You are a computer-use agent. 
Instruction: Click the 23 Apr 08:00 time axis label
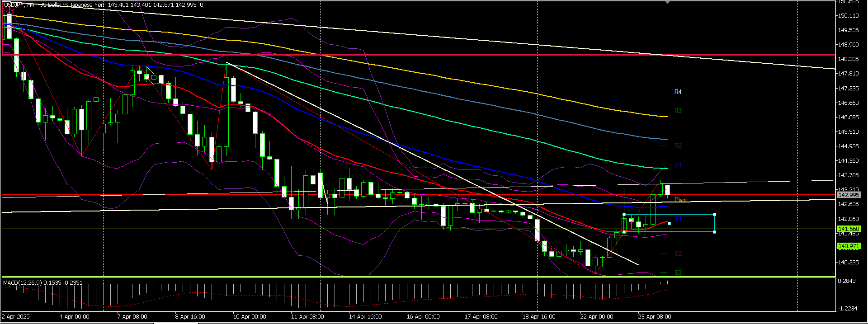click(654, 317)
